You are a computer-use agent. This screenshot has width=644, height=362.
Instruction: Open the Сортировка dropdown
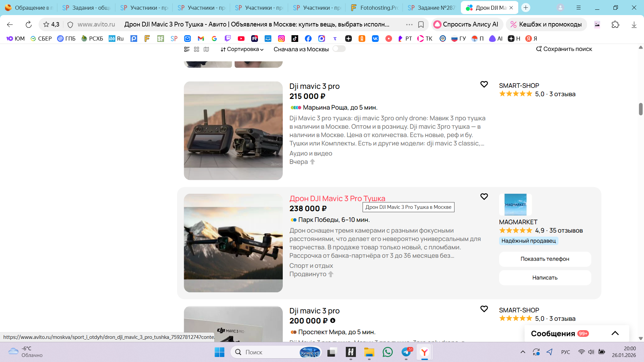pyautogui.click(x=242, y=49)
